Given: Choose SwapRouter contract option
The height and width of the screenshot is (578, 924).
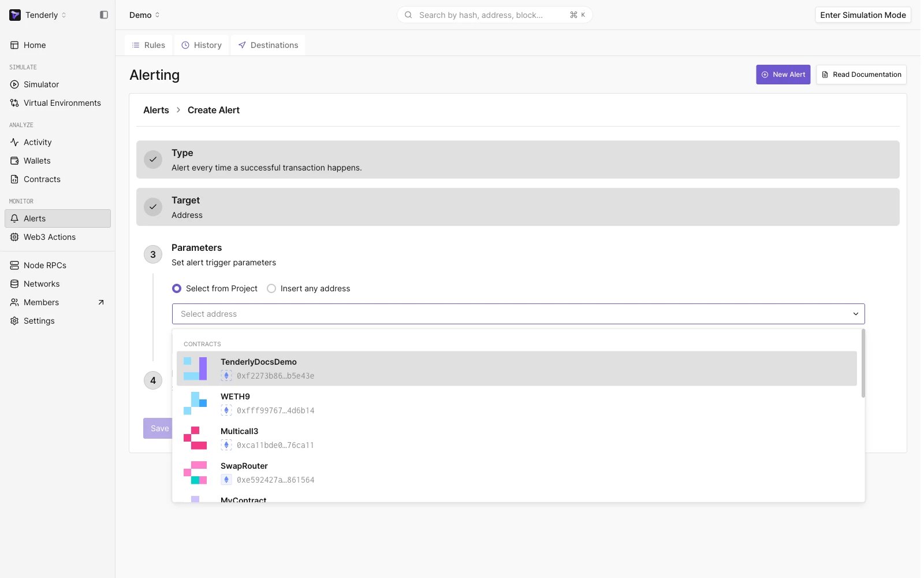Looking at the screenshot, I should (x=517, y=473).
